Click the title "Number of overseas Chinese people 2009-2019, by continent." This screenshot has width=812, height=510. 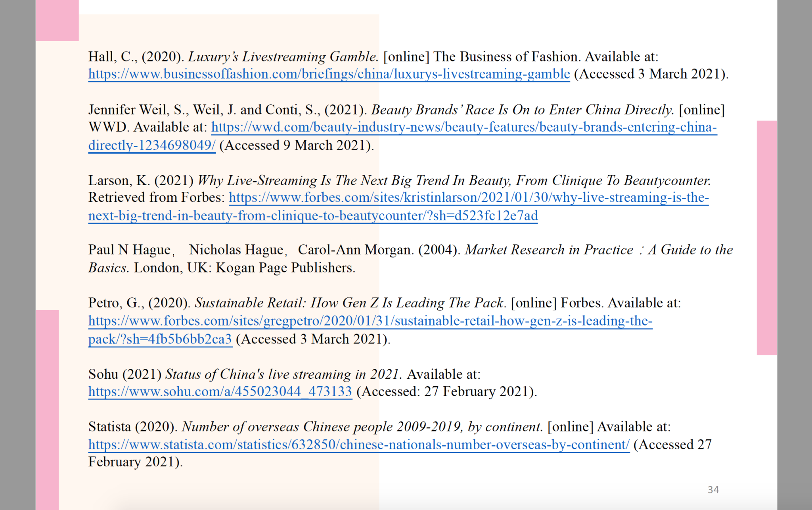(x=362, y=427)
